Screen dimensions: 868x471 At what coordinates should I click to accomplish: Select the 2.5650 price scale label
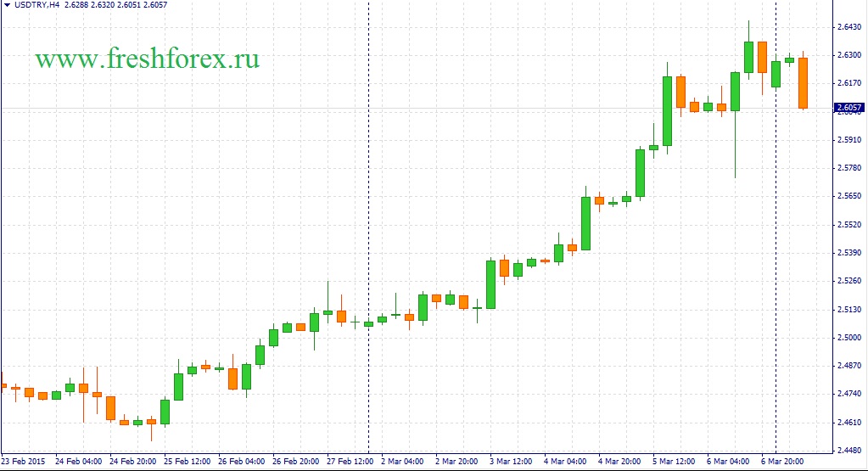coord(848,196)
